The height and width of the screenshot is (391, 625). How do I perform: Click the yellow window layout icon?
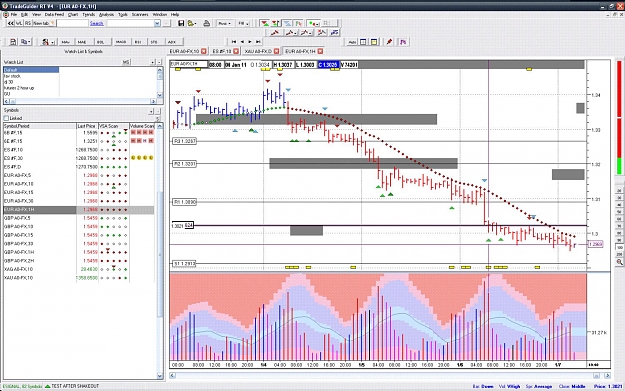pos(374,42)
